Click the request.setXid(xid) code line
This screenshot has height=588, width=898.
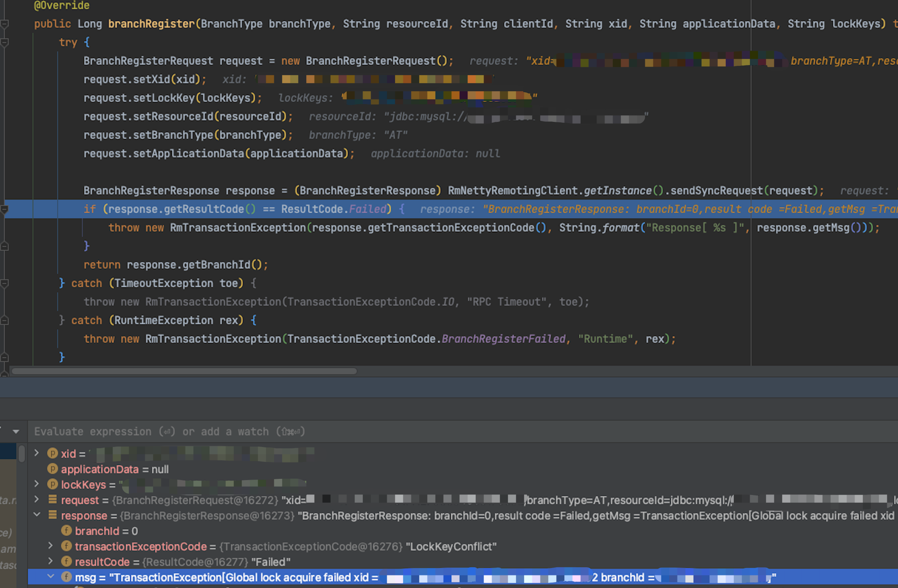(145, 80)
